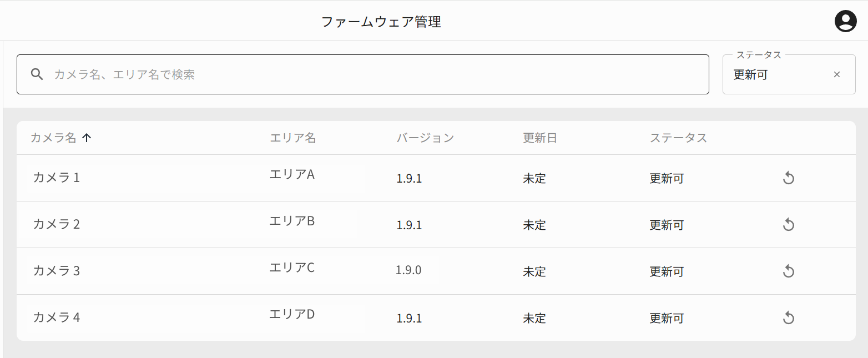Sort table by バージョン column
Viewport: 868px width, 358px height.
click(x=425, y=138)
